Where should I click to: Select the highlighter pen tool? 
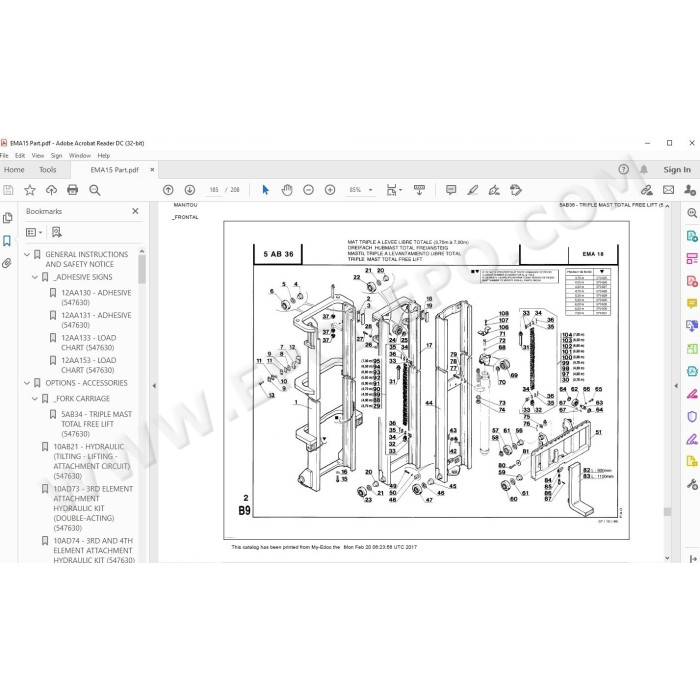tap(473, 190)
